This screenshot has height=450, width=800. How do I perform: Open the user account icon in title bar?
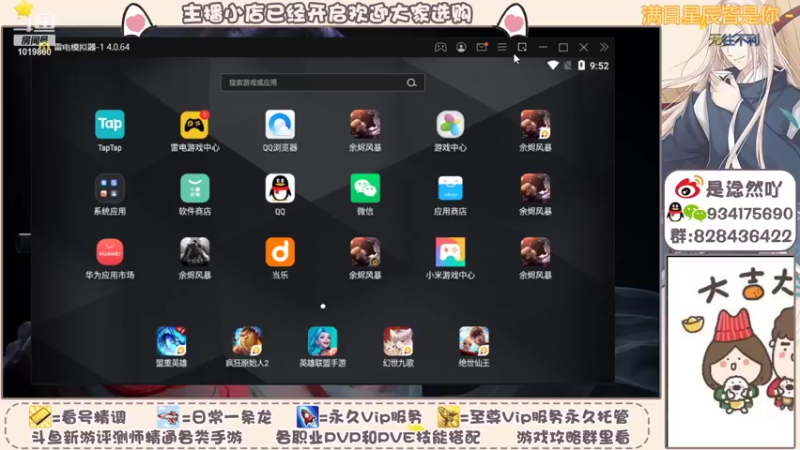tap(461, 47)
